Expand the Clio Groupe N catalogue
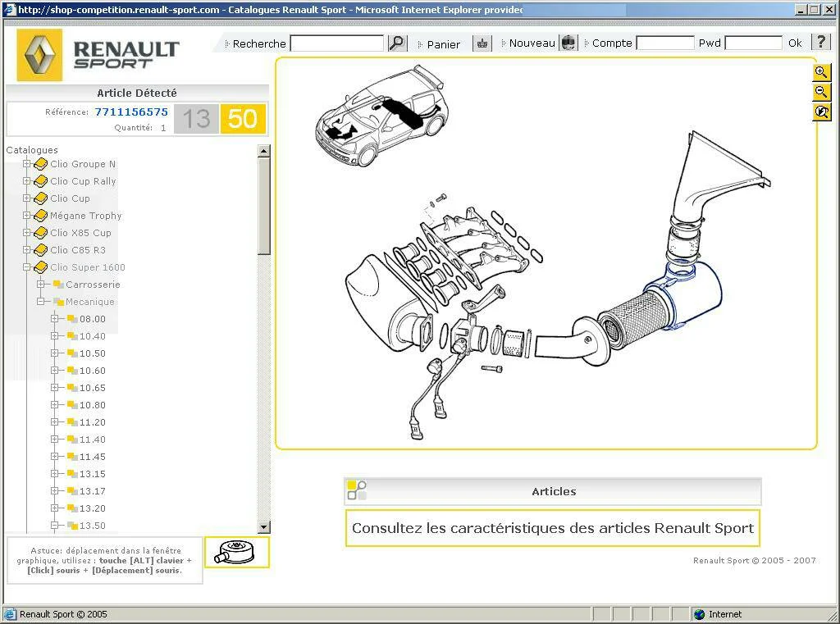 point(26,164)
